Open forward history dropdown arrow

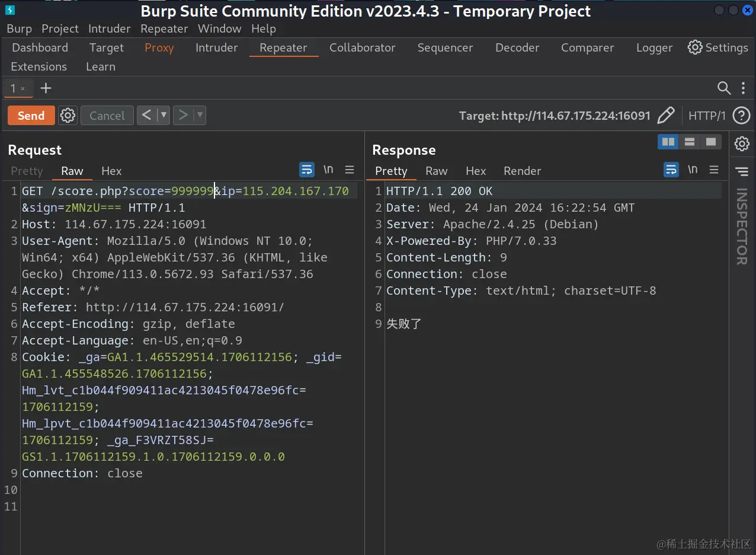point(200,115)
